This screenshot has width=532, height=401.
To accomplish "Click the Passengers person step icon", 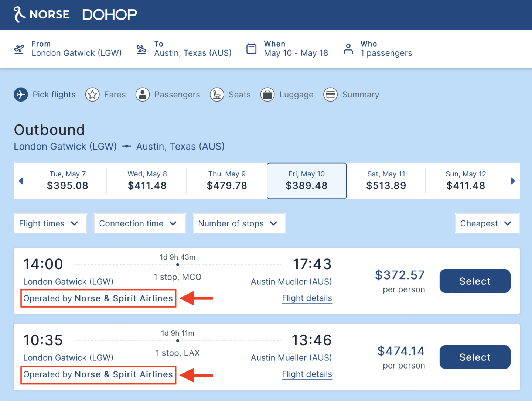I will (x=143, y=95).
